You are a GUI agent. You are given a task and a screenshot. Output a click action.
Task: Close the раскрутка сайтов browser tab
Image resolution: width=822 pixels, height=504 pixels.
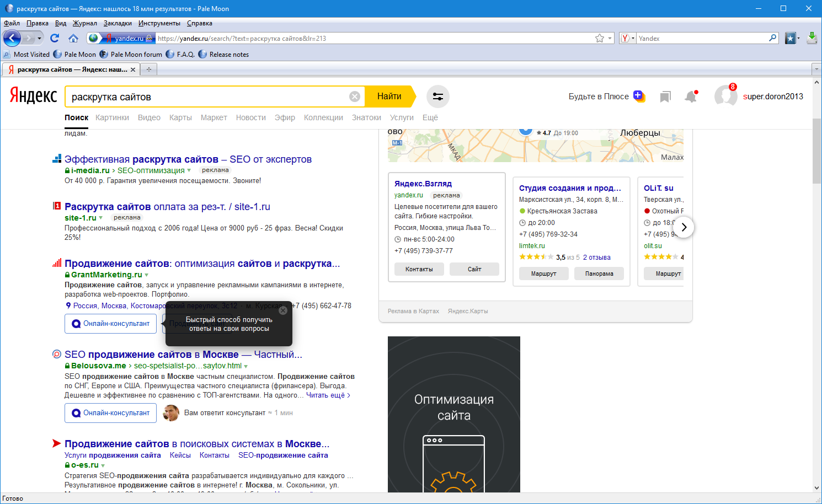click(x=133, y=69)
